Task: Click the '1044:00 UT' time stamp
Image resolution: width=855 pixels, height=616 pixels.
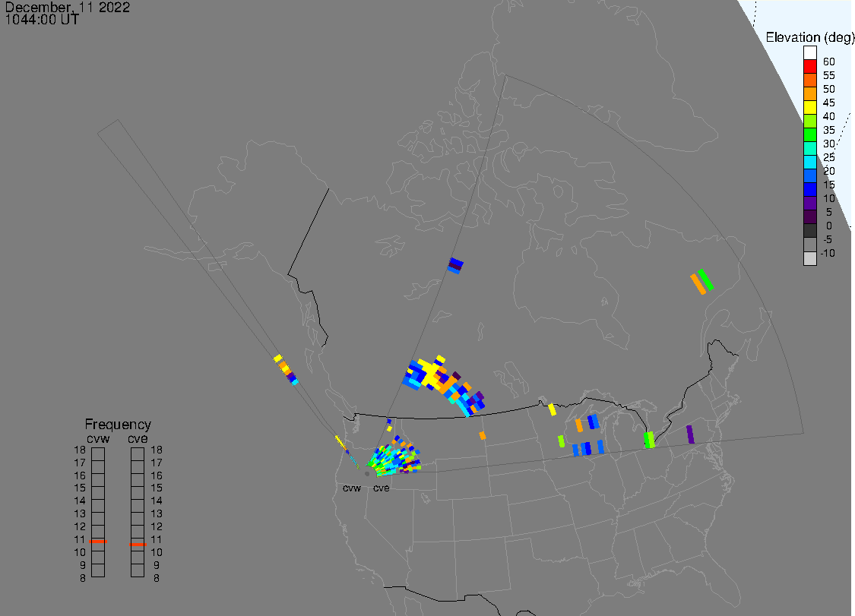Action: [42, 20]
